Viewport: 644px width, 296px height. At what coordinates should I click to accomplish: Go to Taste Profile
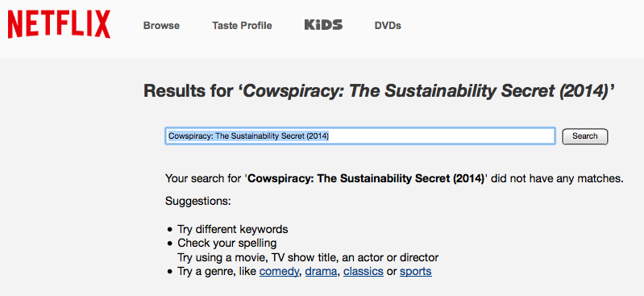tap(242, 26)
